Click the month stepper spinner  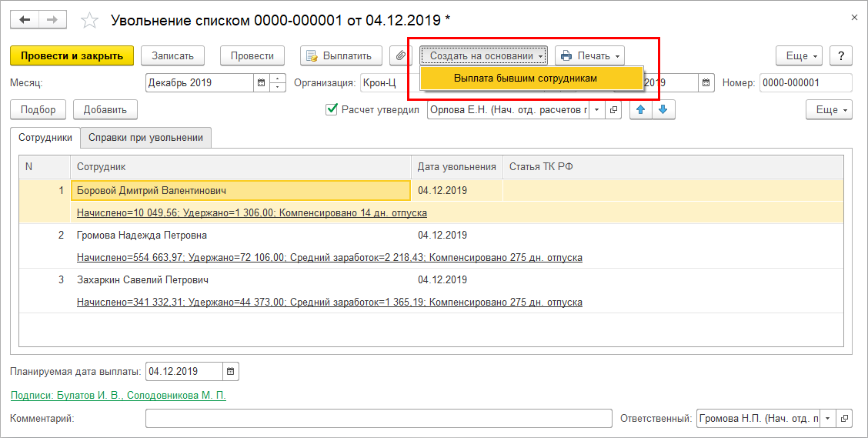click(x=278, y=82)
